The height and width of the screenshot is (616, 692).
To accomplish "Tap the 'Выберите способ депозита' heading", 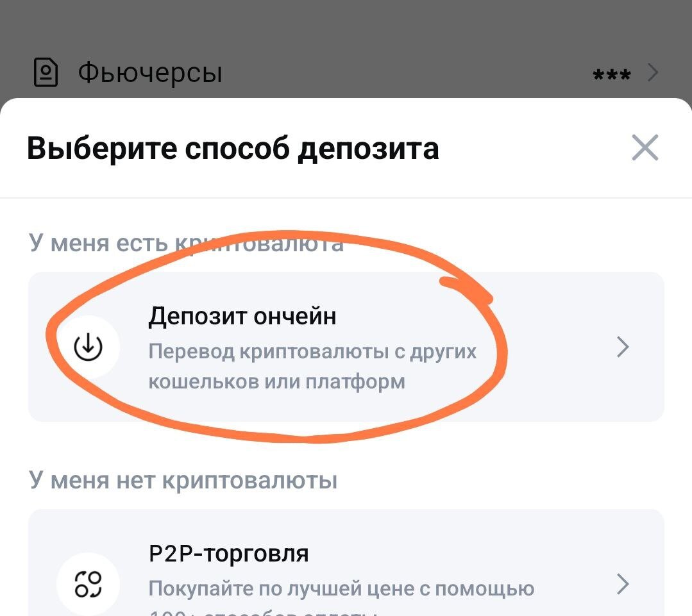I will 233,149.
